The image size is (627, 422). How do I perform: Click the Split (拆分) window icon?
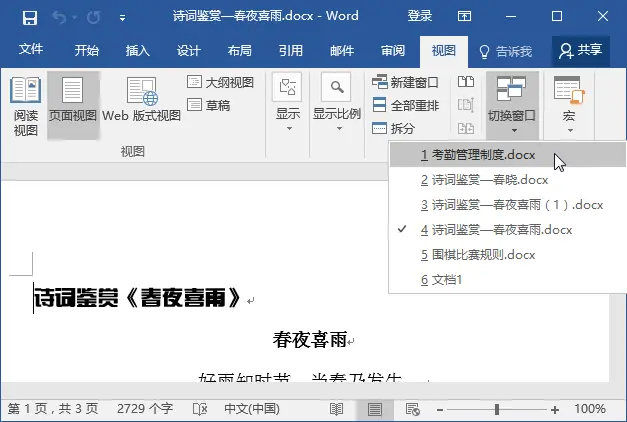pos(380,128)
